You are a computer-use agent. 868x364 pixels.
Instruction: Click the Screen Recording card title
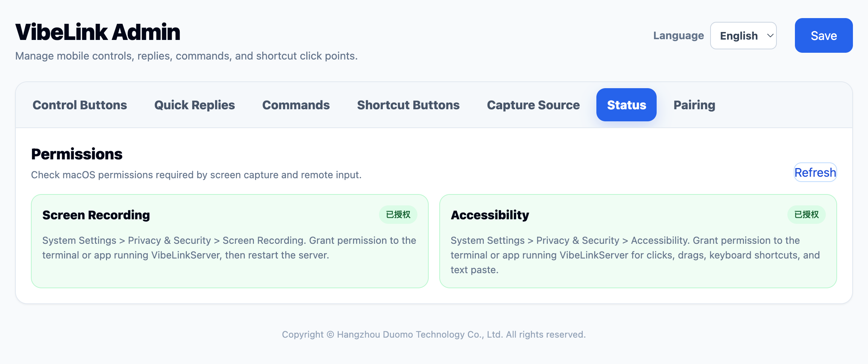[96, 215]
